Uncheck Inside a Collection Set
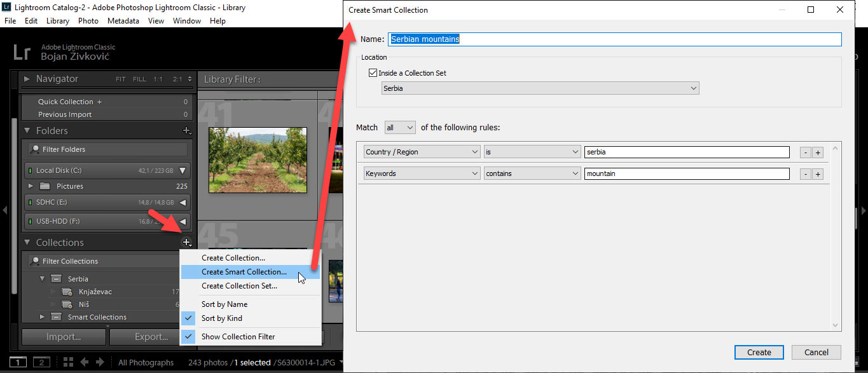 tap(372, 72)
